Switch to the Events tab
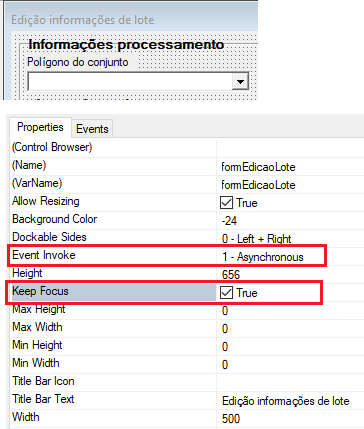Image resolution: width=364 pixels, height=429 pixels. point(92,129)
